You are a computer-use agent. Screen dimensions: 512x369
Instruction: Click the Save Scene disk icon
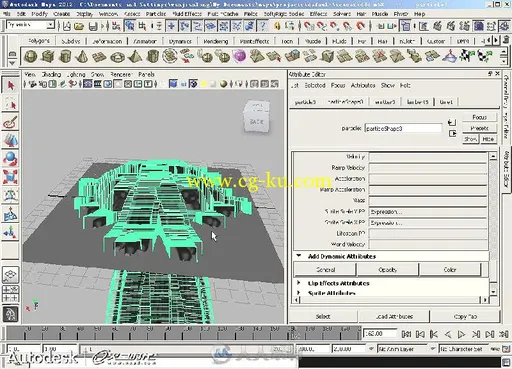tap(93, 26)
